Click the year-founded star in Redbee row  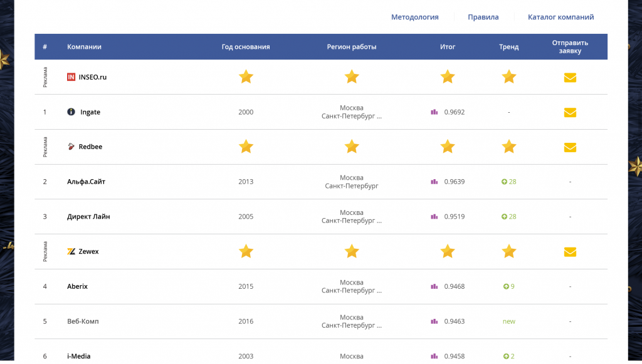click(246, 147)
